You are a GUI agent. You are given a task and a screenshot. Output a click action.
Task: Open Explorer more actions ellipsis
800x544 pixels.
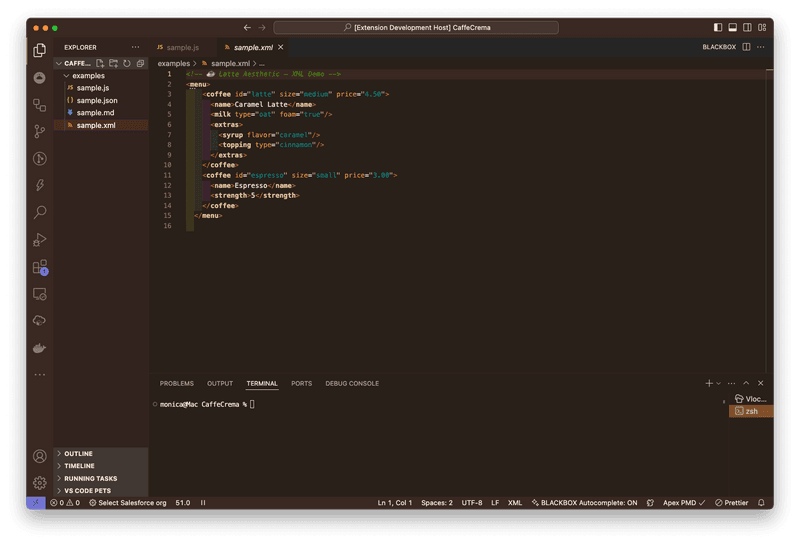(135, 47)
